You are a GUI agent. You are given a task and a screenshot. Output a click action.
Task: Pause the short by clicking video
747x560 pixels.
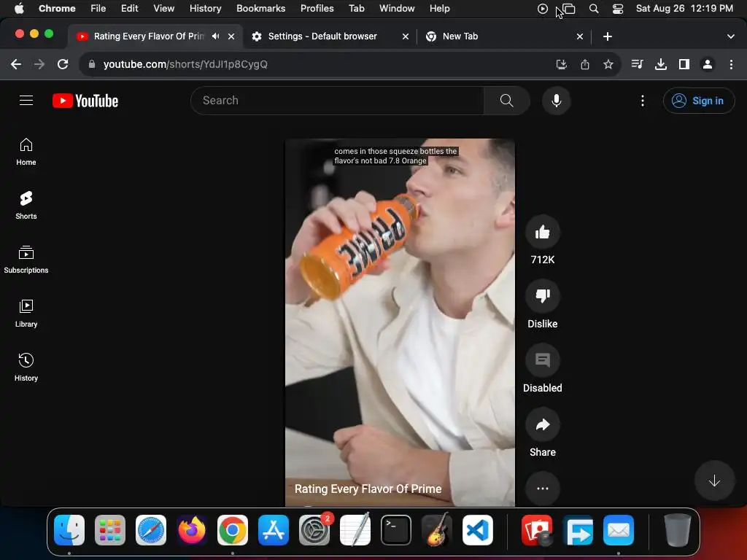pos(400,322)
